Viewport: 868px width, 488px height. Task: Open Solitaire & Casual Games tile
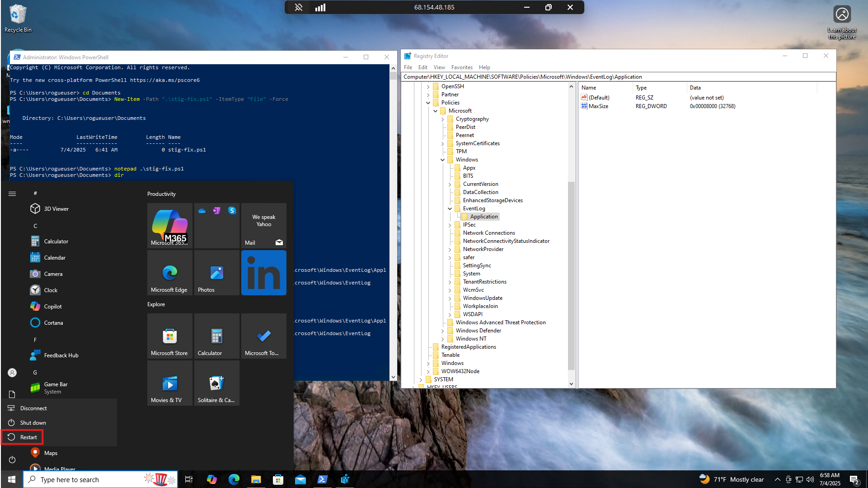216,383
